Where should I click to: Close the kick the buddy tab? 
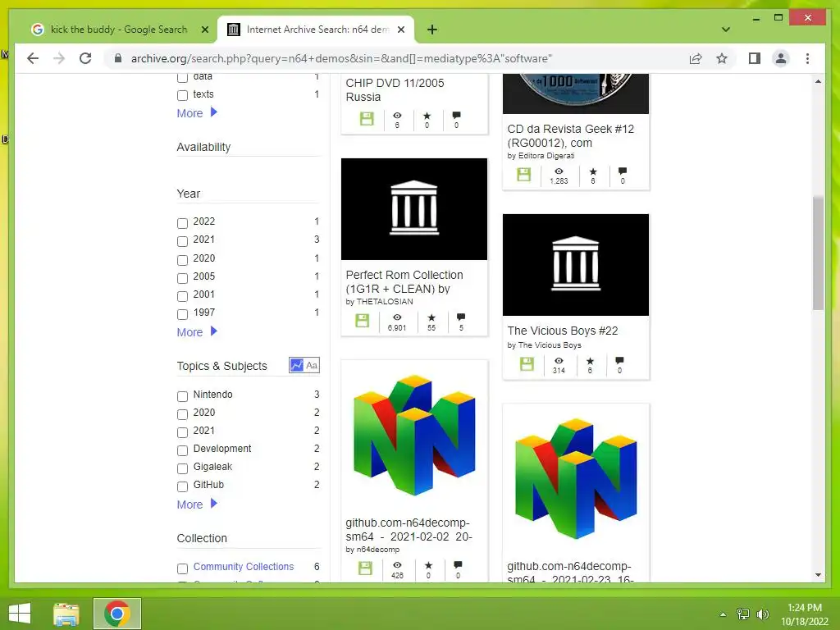tap(204, 30)
